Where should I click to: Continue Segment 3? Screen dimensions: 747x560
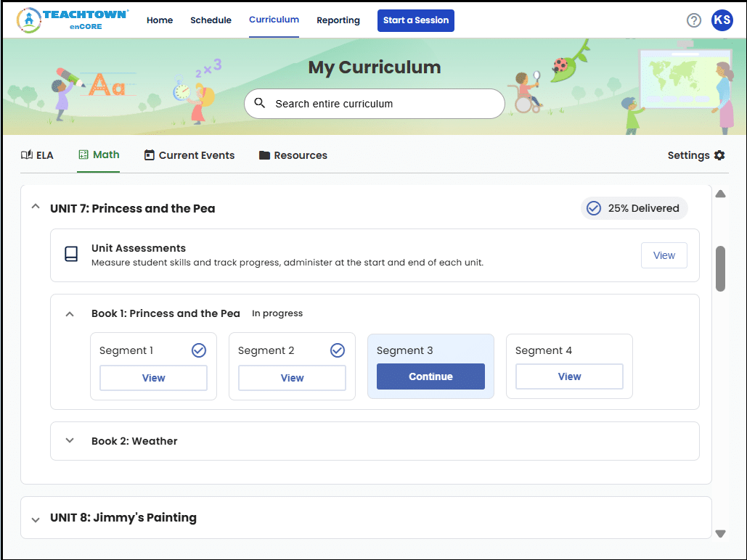pyautogui.click(x=430, y=376)
